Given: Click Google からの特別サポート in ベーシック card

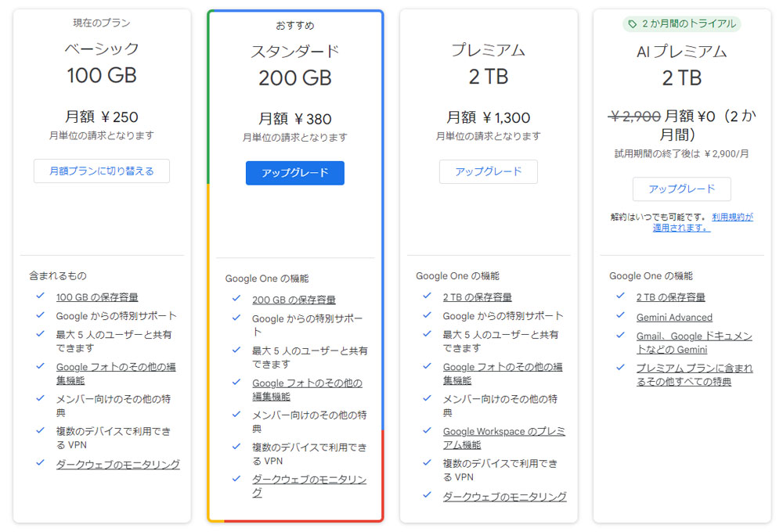Looking at the screenshot, I should (116, 316).
